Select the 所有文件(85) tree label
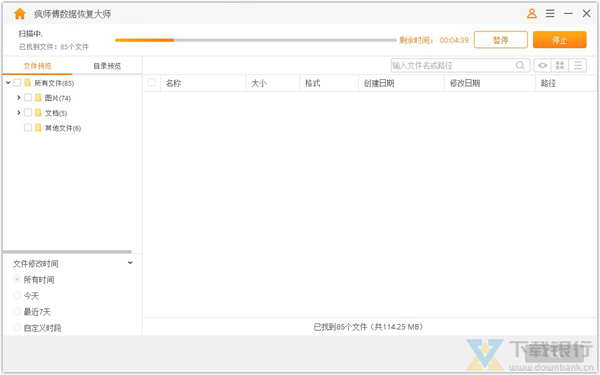600x375 pixels. pyautogui.click(x=54, y=83)
